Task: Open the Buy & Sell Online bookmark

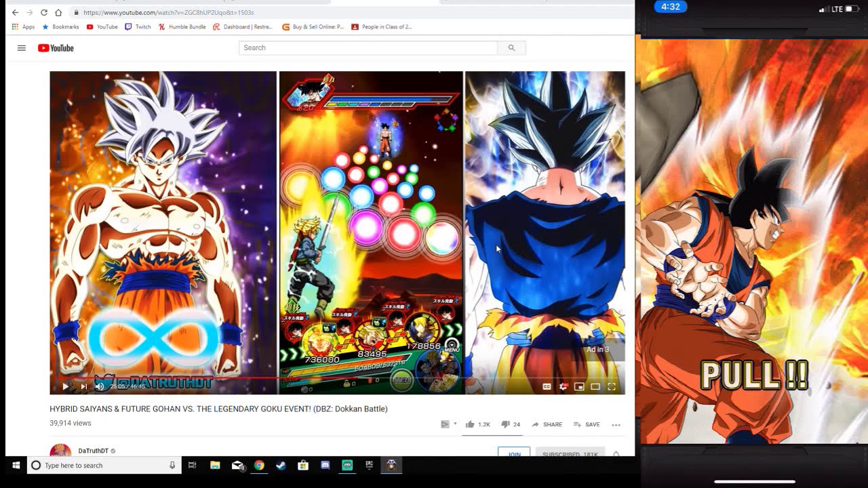Action: (313, 27)
